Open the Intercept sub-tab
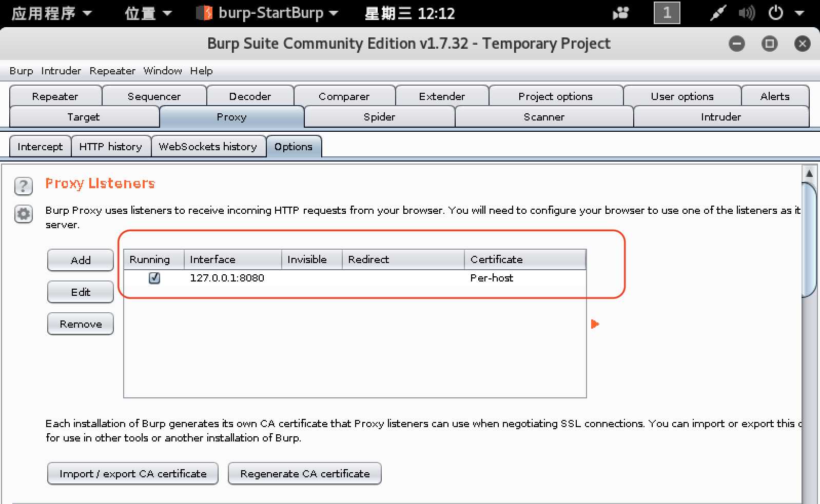The image size is (820, 504). point(40,147)
